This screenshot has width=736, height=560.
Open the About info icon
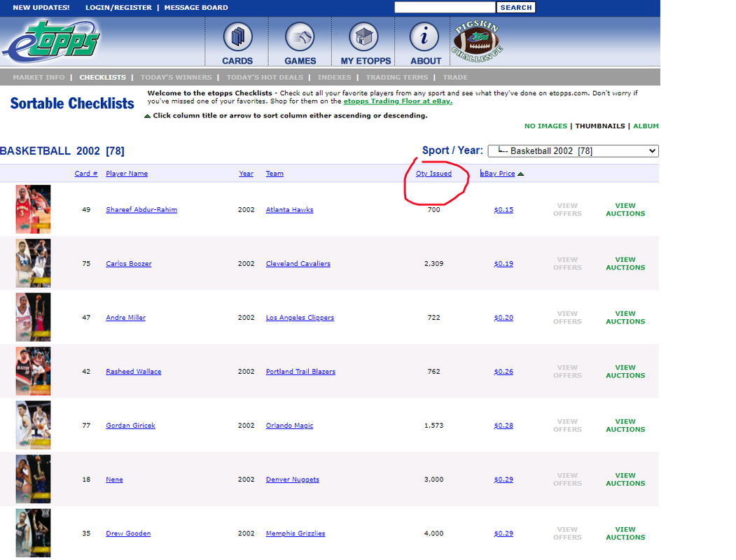[x=424, y=37]
